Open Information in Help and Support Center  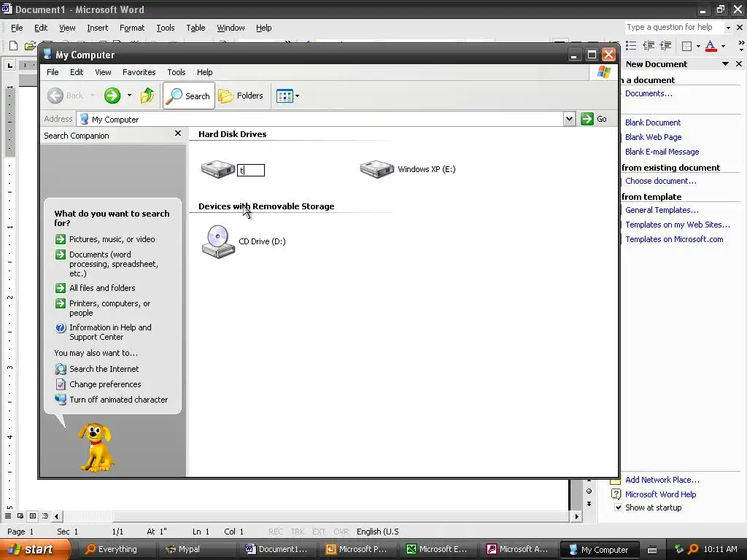(111, 332)
